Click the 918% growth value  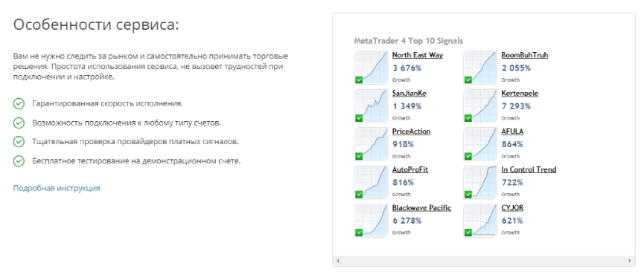click(x=403, y=144)
